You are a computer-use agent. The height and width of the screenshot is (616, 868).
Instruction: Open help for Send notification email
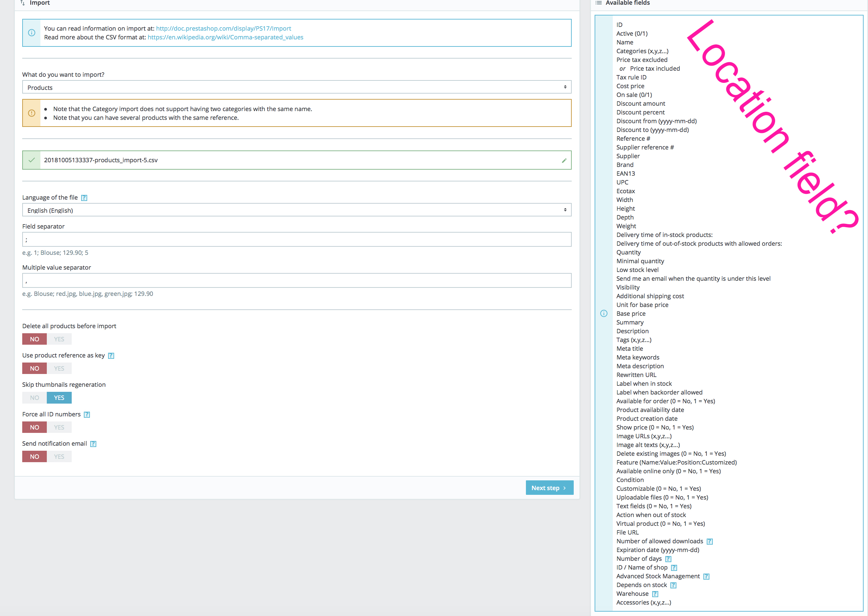tap(93, 443)
